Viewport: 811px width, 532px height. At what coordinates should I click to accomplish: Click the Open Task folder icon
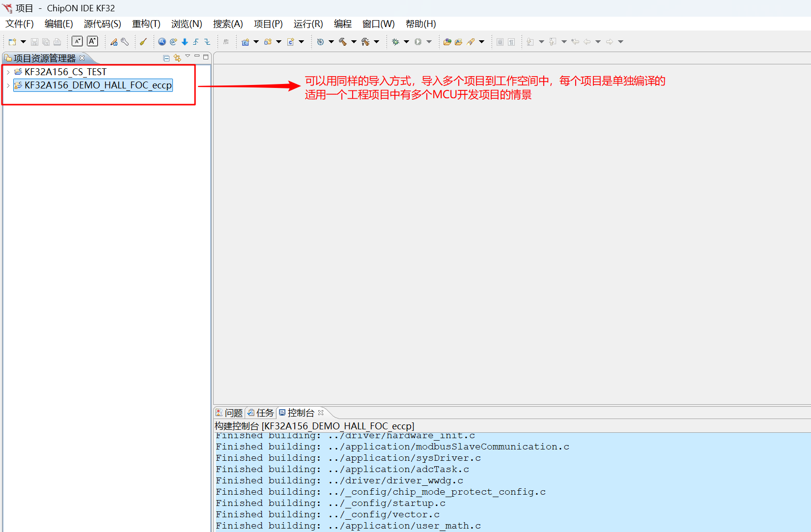click(458, 42)
